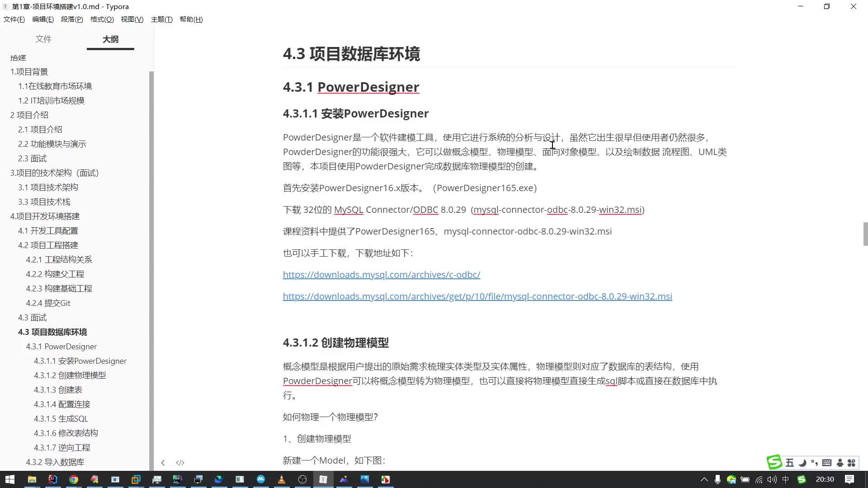
Task: Click microphone icon in system tray
Action: [x=717, y=479]
